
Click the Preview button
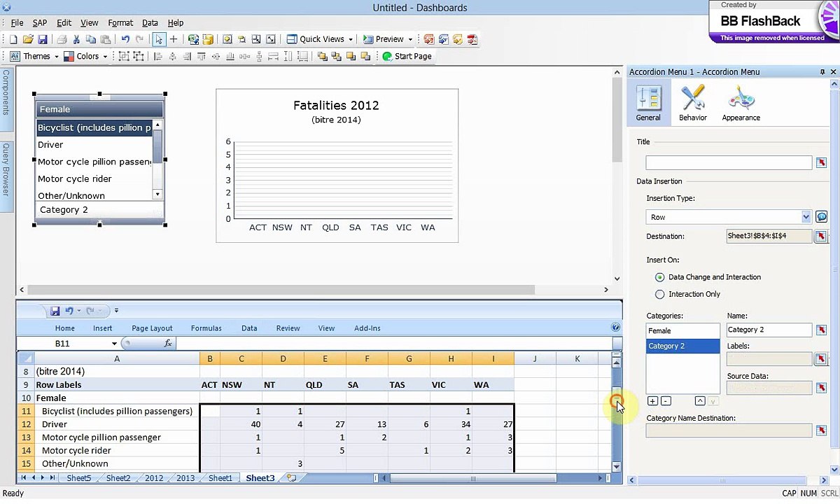tap(384, 39)
